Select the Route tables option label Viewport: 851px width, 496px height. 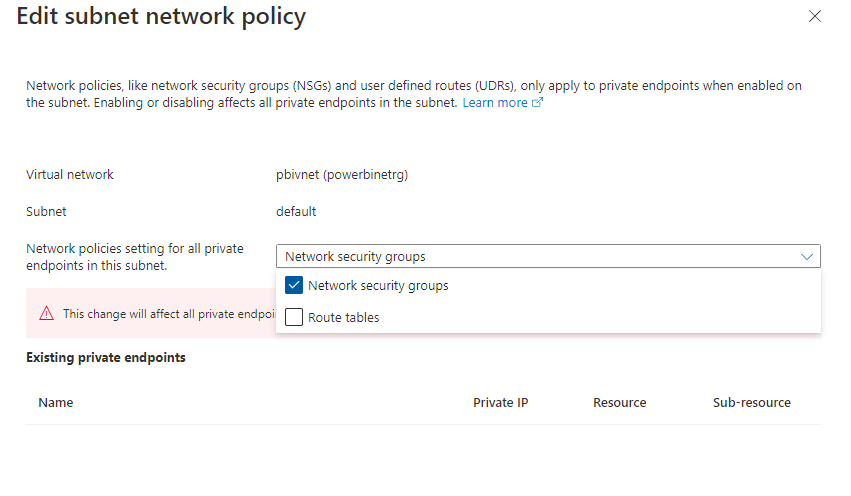[x=344, y=317]
